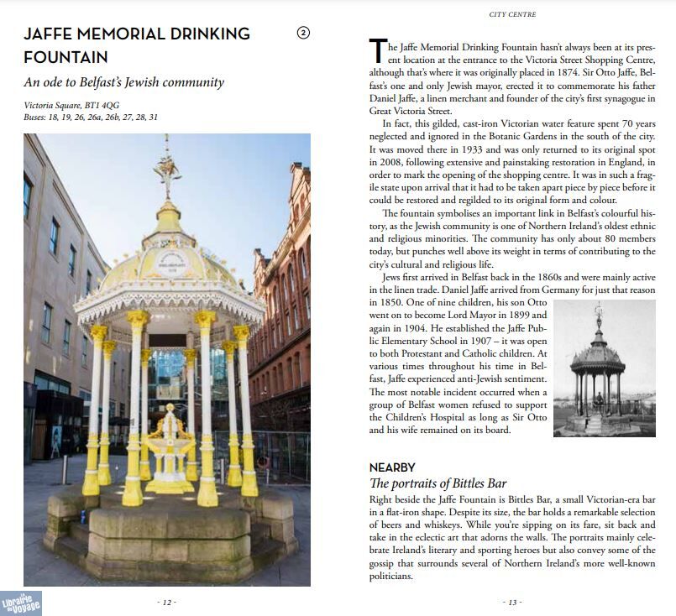This screenshot has width=676, height=616.
Task: Click the paragraph beginning 'Jews first arrived in Belfast'
Action: point(512,353)
